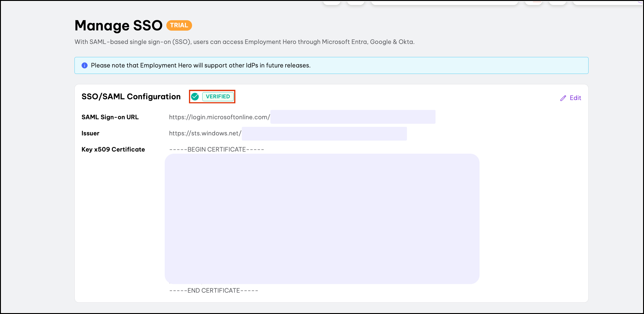Click the login.microsoftonline.com sign-on URL text
Screen dimensions: 644x314
click(x=219, y=117)
